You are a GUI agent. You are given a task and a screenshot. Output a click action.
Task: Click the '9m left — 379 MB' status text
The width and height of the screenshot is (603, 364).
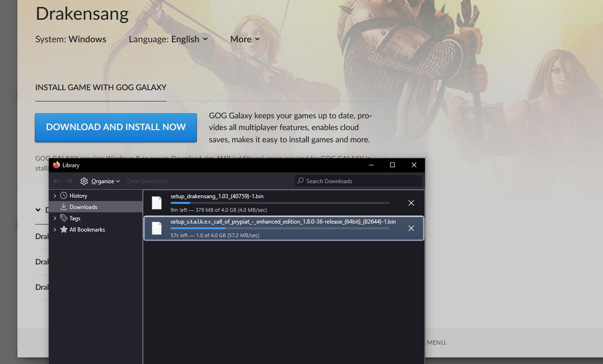point(219,210)
